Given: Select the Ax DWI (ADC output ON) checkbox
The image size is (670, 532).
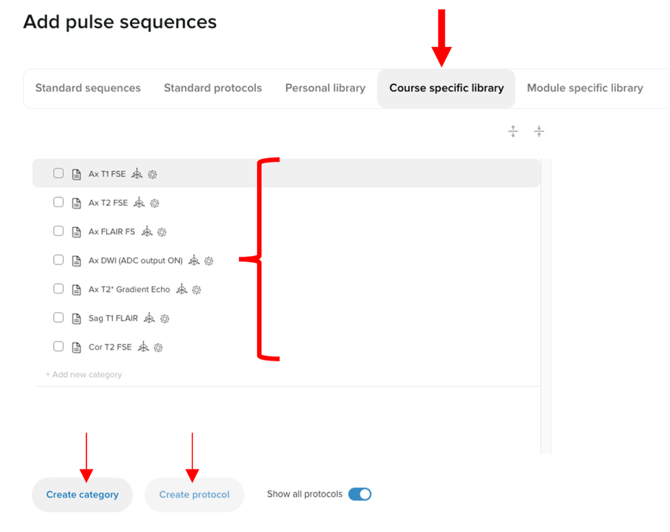Looking at the screenshot, I should pyautogui.click(x=58, y=260).
